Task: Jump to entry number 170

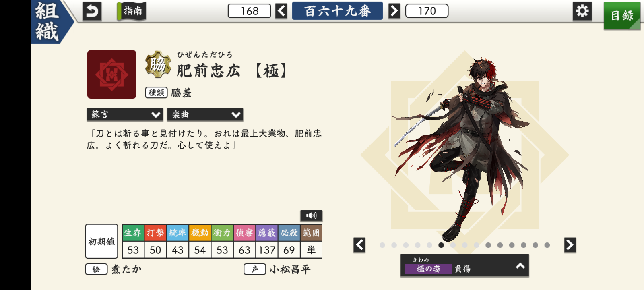Action: point(427,11)
